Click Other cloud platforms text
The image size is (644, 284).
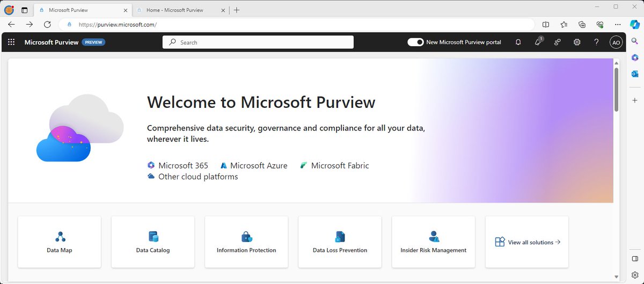198,177
